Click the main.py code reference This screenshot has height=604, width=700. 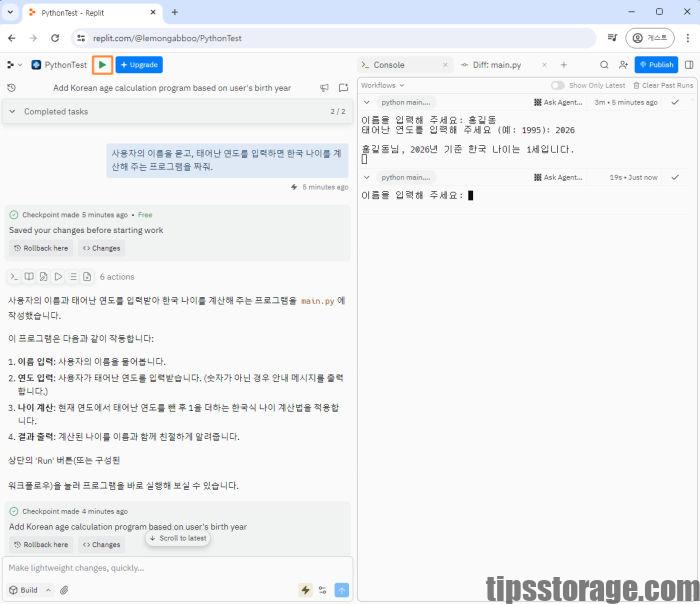(x=317, y=301)
